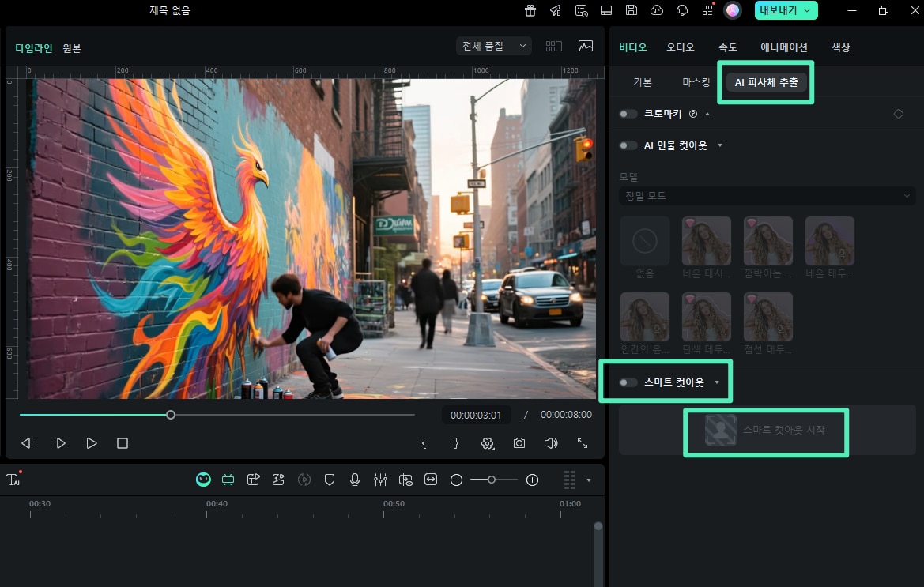
Task: Click the keyframe diamond icon beside 크로마키
Action: (898, 114)
